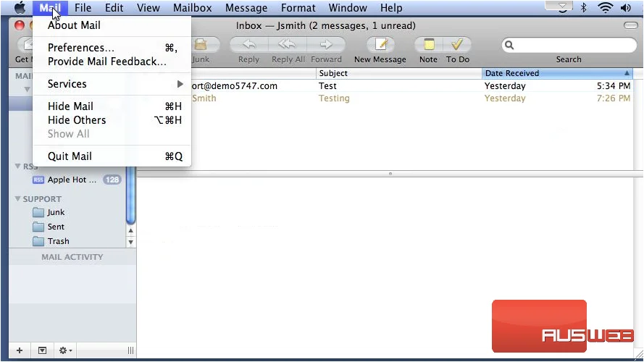This screenshot has width=644, height=362.
Task: Open Preferences… from Mail menu
Action: click(112, 48)
